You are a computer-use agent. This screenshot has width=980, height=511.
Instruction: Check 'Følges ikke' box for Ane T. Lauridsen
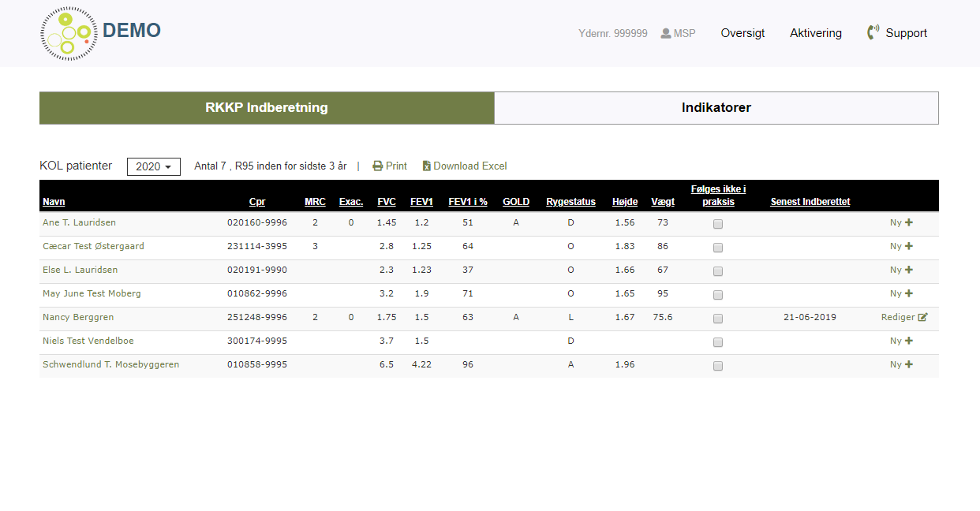tap(718, 224)
